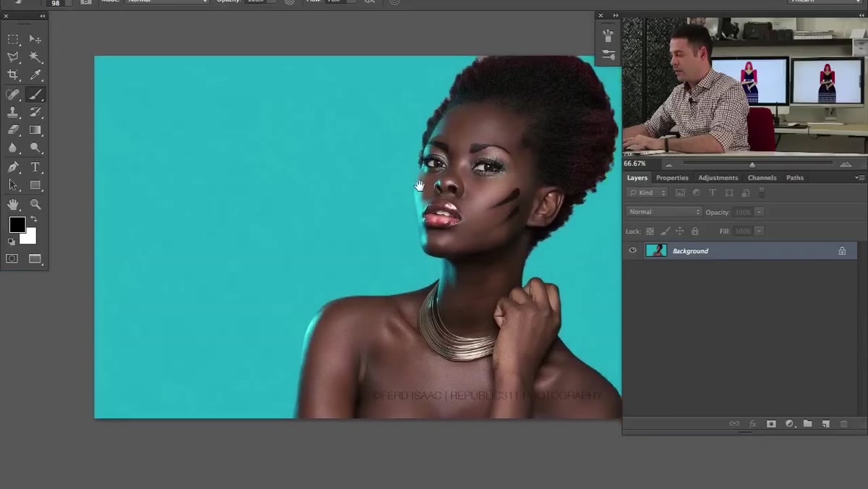
Task: Switch to the Adjustments tab
Action: [x=718, y=178]
